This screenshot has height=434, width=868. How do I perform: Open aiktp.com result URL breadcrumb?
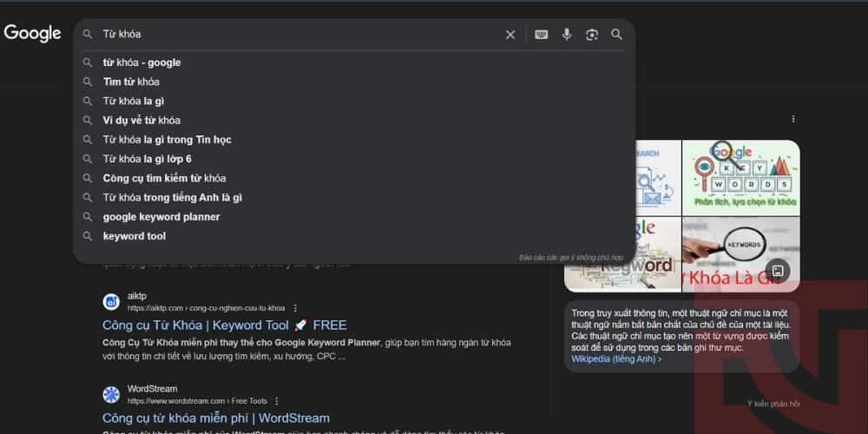206,308
